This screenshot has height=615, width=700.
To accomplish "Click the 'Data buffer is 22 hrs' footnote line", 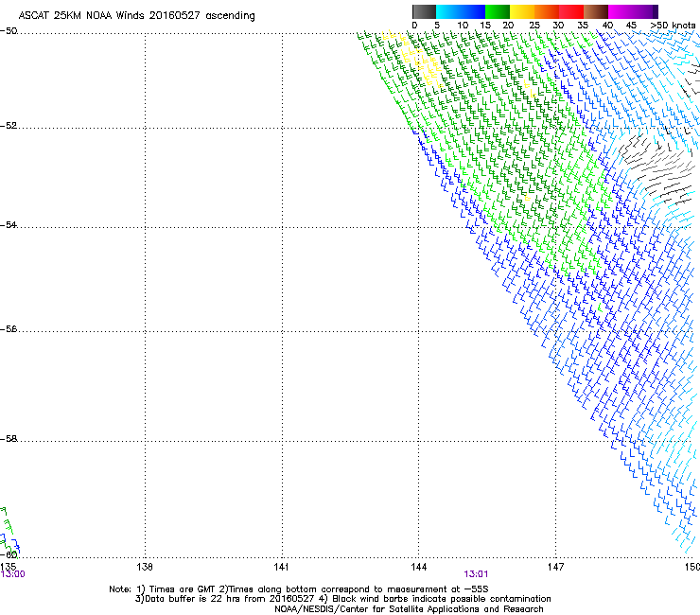I will click(x=342, y=599).
